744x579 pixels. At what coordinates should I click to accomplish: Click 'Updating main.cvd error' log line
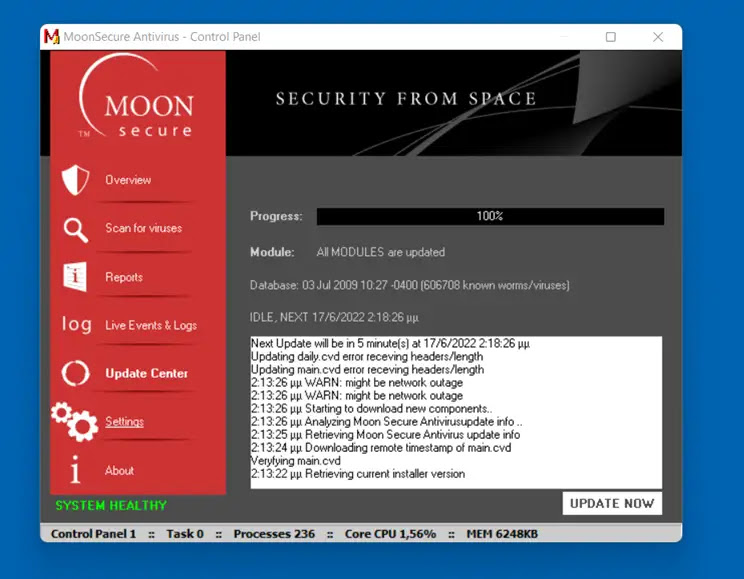367,369
